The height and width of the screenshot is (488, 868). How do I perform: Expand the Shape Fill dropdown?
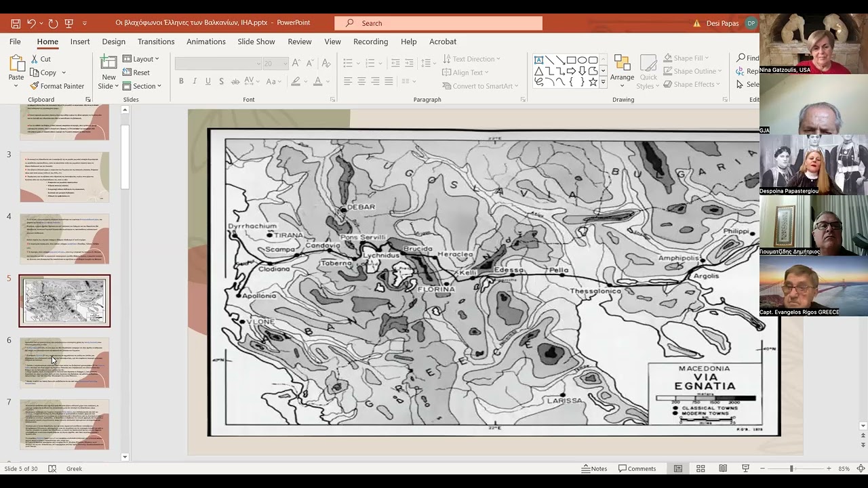[687, 58]
